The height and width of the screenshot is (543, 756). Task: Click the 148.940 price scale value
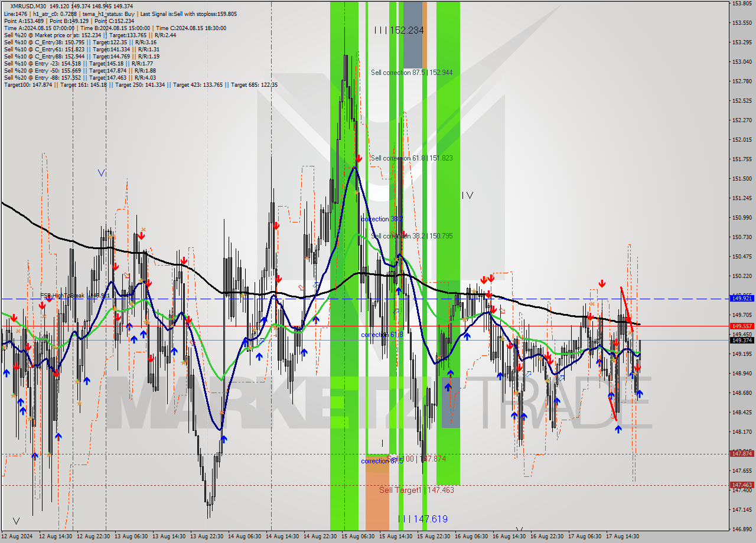point(742,373)
